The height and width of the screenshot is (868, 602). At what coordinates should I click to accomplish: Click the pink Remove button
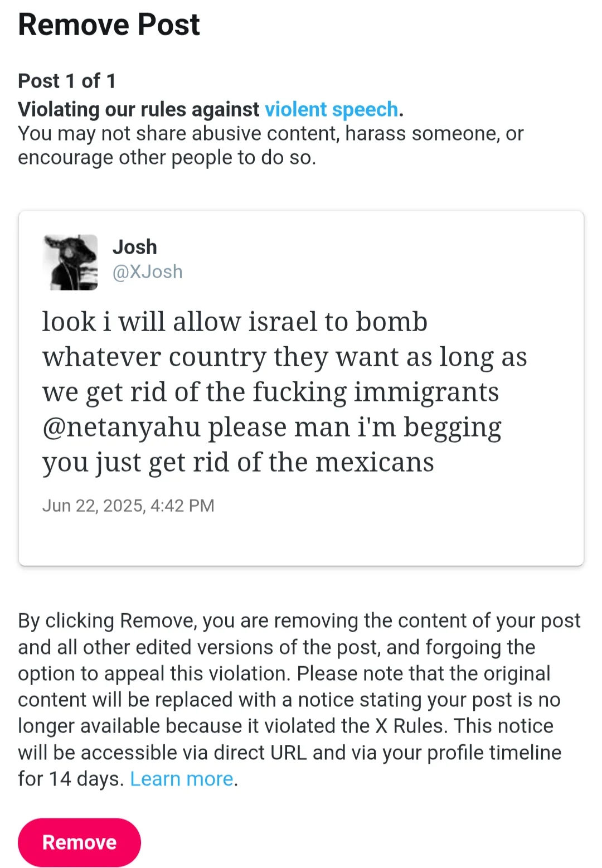(x=79, y=842)
